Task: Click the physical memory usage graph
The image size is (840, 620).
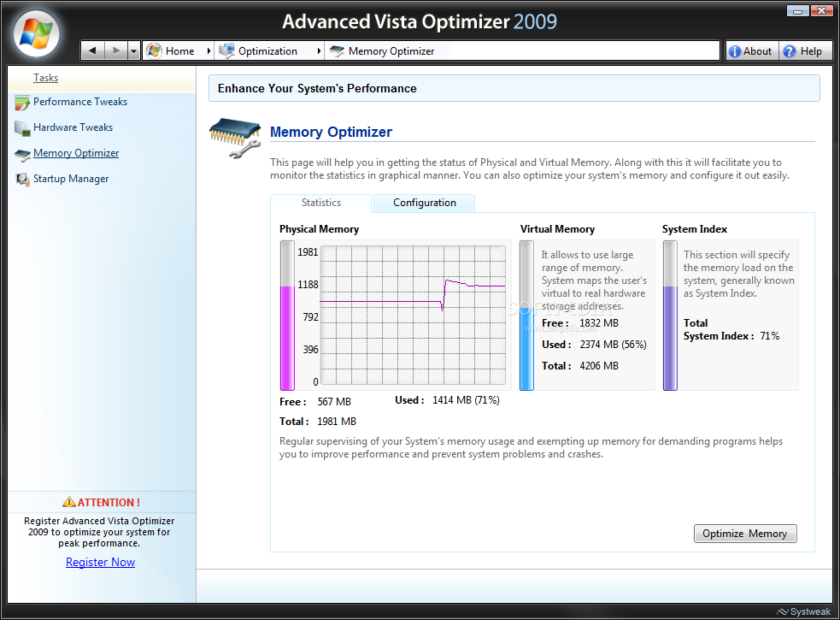Action: coord(413,316)
